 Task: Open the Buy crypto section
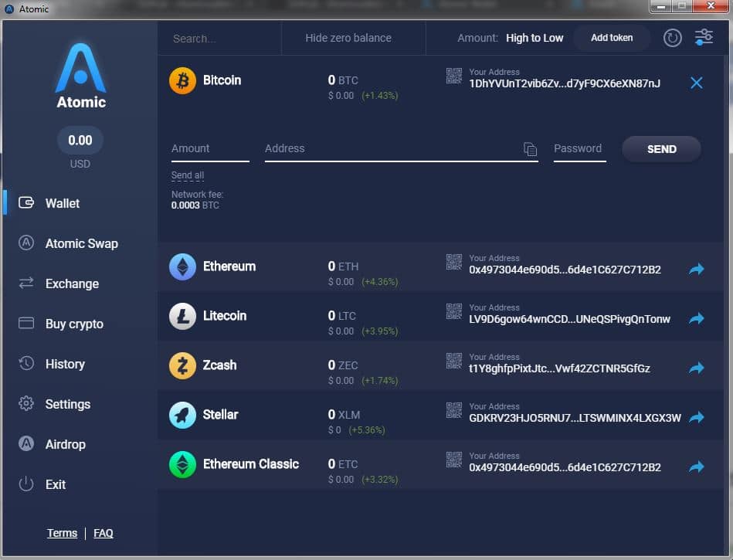(x=74, y=324)
